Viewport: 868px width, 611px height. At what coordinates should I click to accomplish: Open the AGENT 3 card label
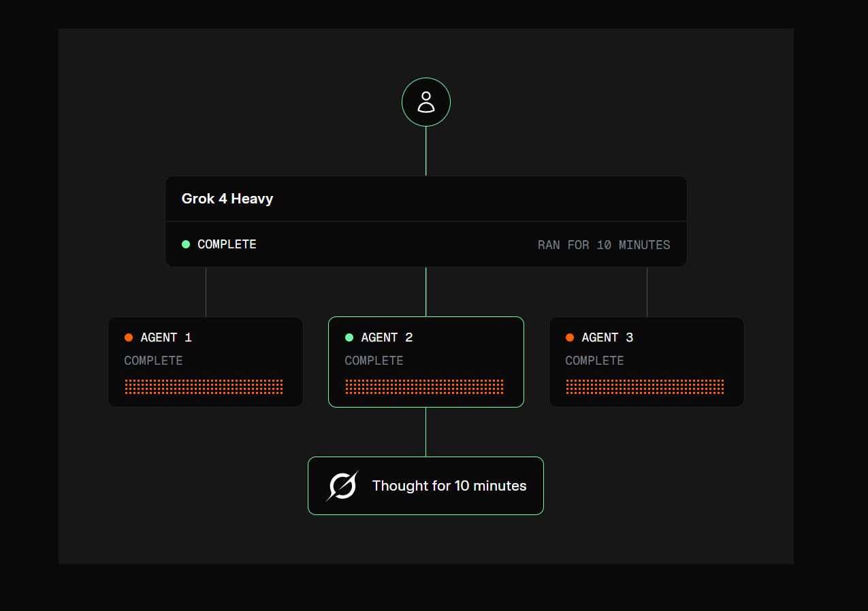click(x=607, y=337)
